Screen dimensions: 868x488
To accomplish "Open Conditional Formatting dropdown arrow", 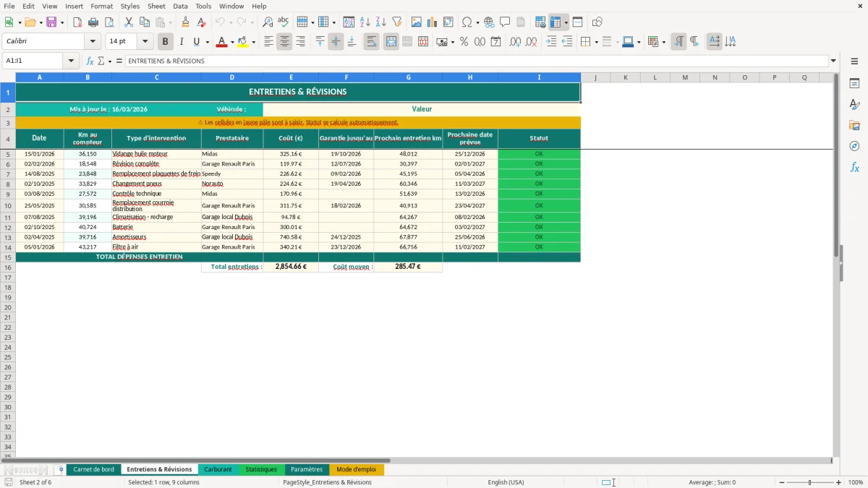I will (x=663, y=42).
